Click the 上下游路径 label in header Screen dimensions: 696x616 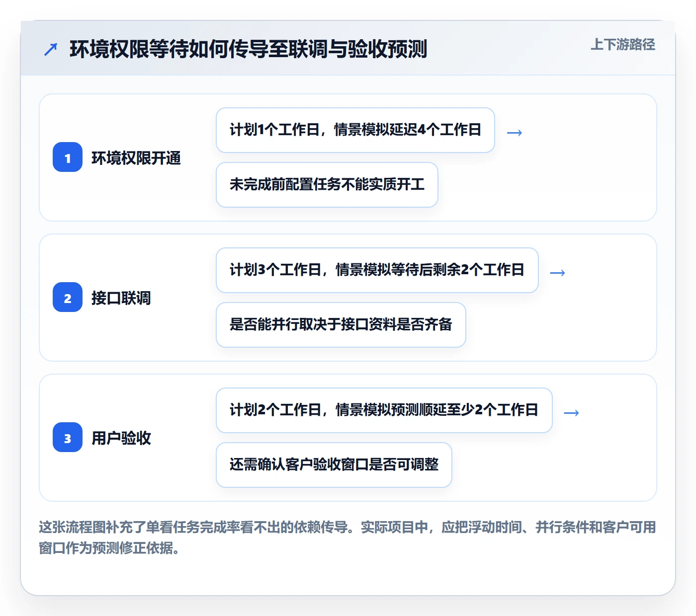point(623,45)
